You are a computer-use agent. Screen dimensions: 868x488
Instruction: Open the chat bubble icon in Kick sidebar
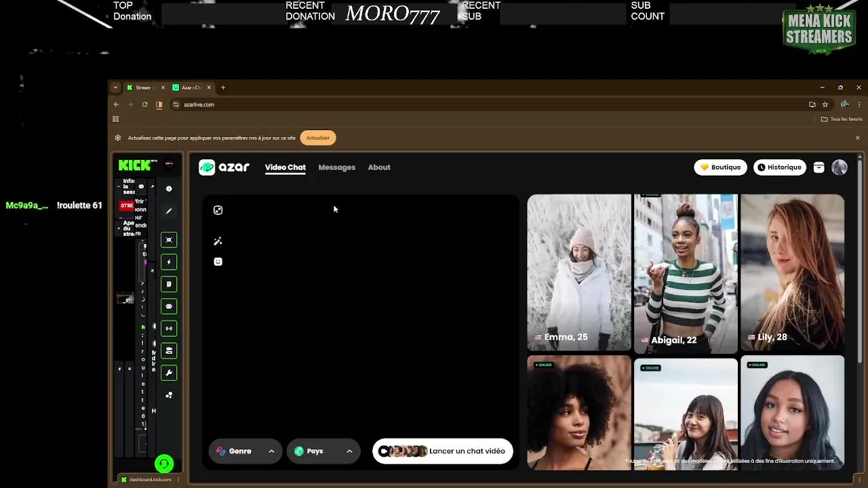(x=169, y=306)
